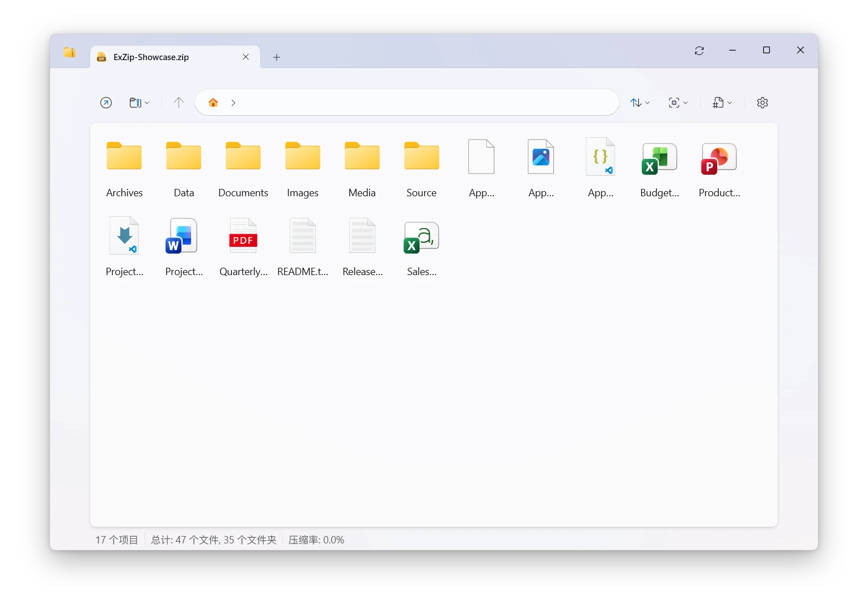The width and height of the screenshot is (868, 616).
Task: Go up one folder level
Action: pyautogui.click(x=179, y=103)
